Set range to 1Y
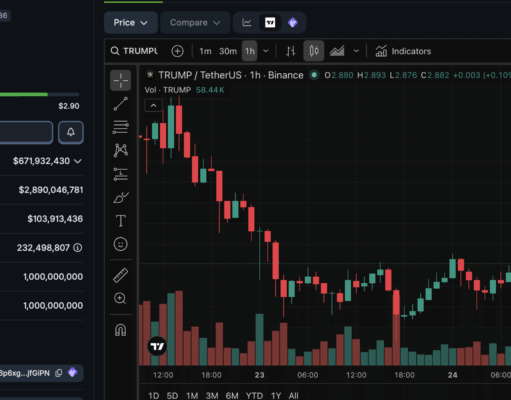 click(276, 396)
